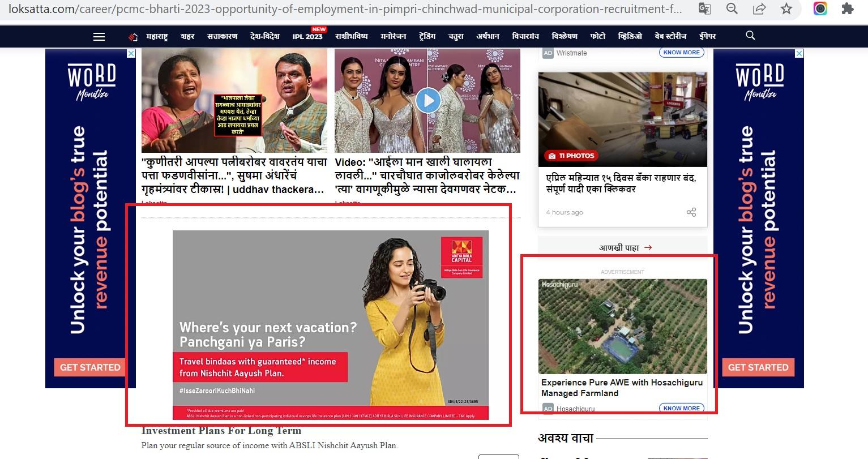Click the browser address bar URL

tap(345, 9)
